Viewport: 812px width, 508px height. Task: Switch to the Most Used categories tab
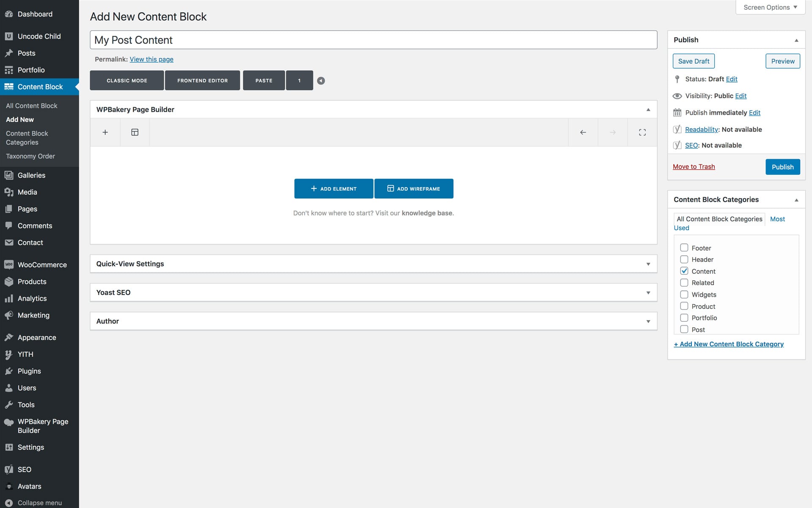777,219
